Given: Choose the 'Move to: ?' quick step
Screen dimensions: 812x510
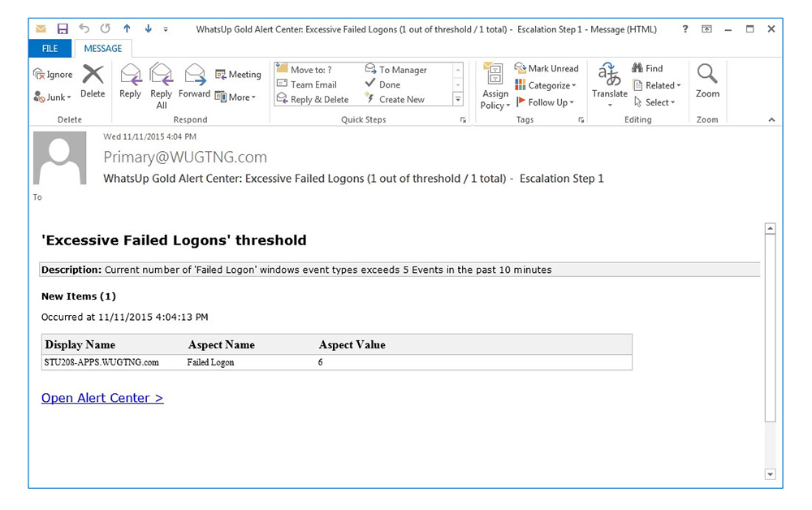Looking at the screenshot, I should tap(304, 69).
